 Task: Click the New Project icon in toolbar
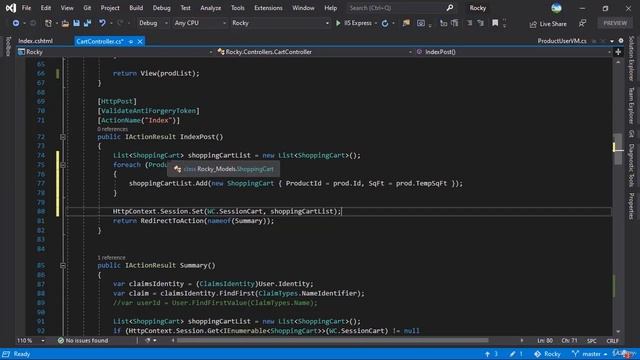coord(49,23)
